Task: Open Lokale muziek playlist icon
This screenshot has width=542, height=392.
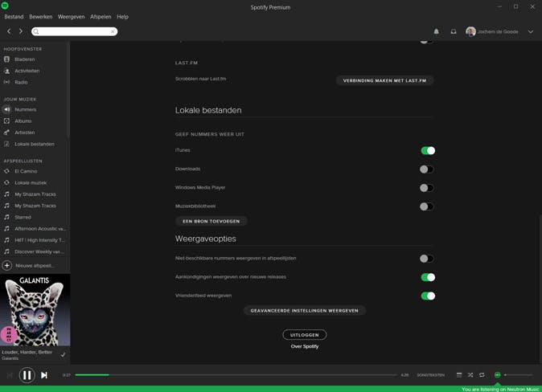Action: coord(6,182)
